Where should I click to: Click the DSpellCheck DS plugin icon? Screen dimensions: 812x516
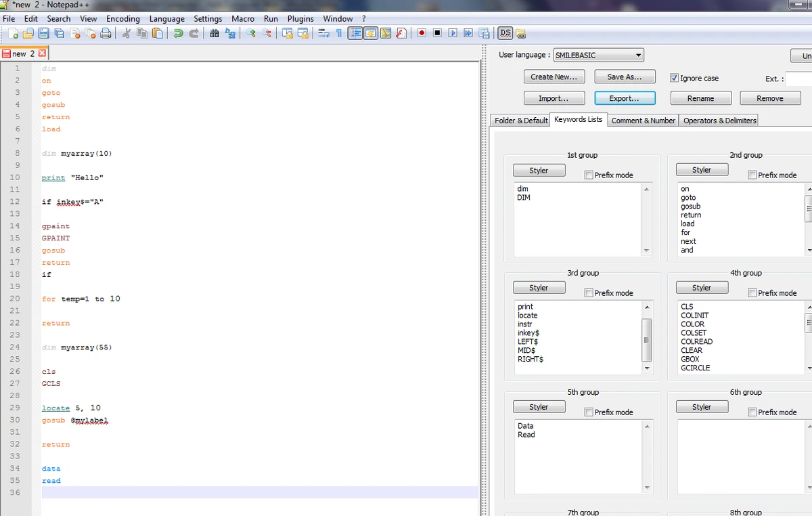click(504, 33)
